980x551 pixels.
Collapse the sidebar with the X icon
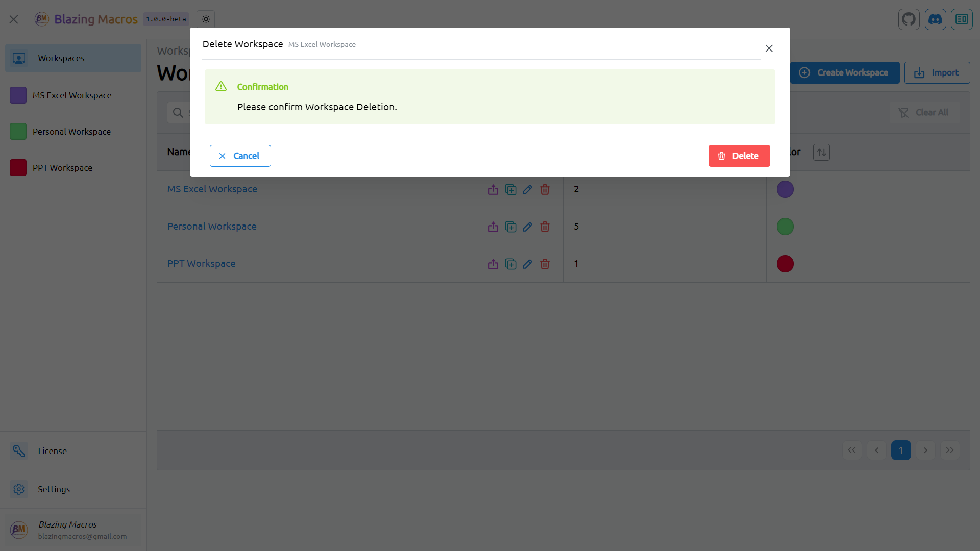click(x=14, y=19)
